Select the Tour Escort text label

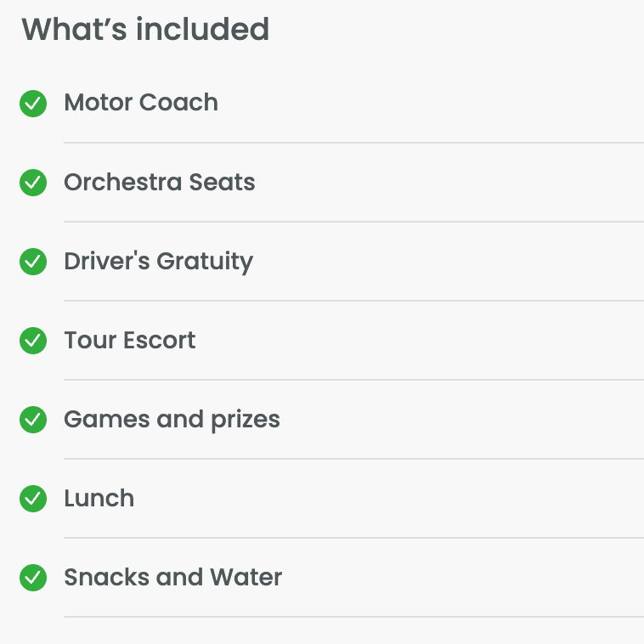point(130,340)
